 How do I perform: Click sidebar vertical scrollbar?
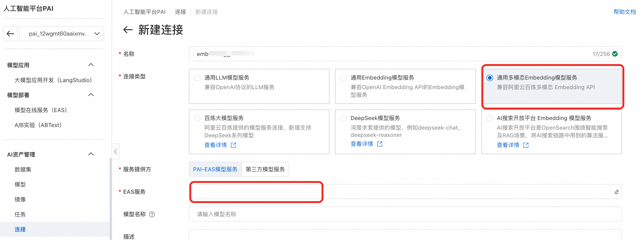[111, 199]
